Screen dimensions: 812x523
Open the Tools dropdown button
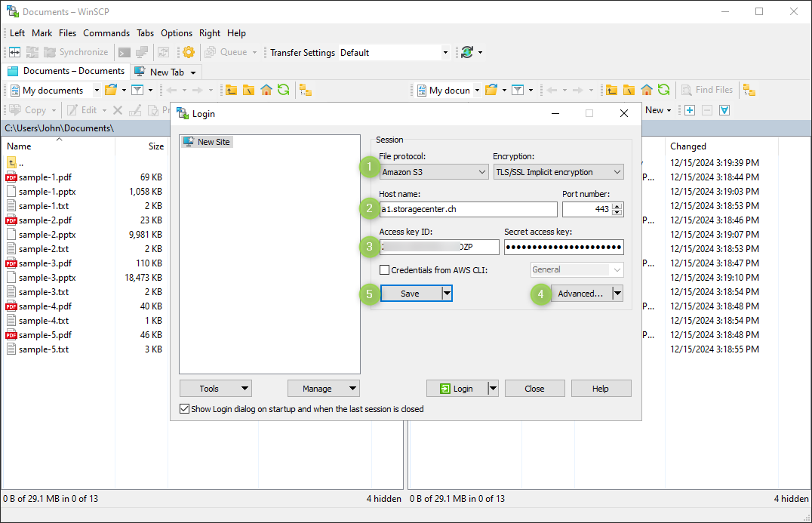point(215,389)
